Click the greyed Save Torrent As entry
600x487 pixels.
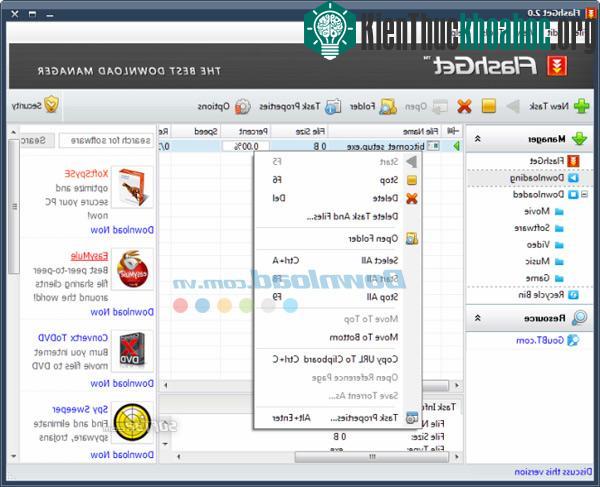coord(337,396)
